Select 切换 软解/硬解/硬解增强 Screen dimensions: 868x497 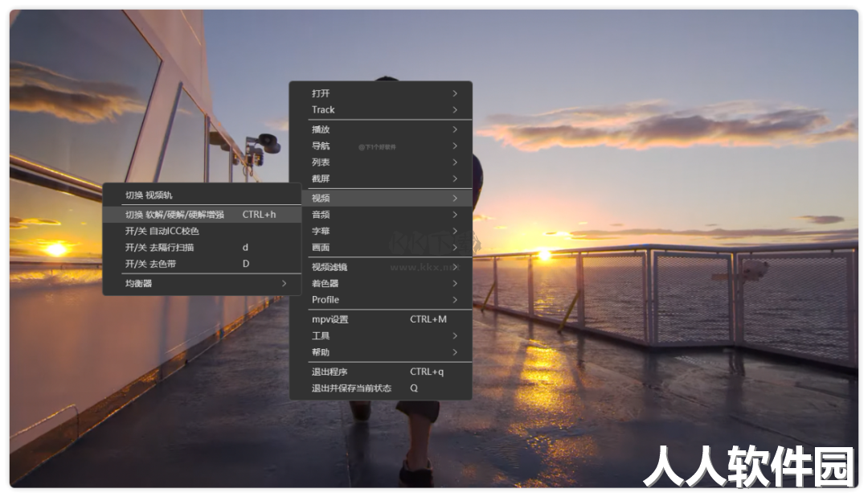[202, 215]
